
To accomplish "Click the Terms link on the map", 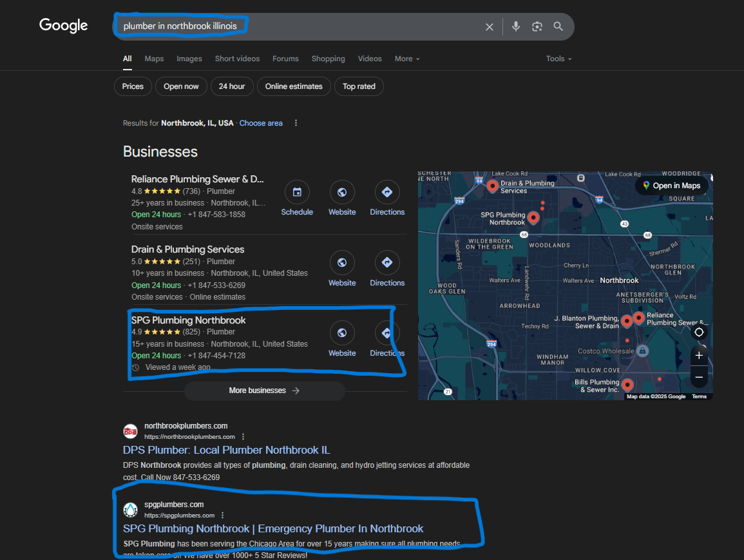I will point(699,397).
